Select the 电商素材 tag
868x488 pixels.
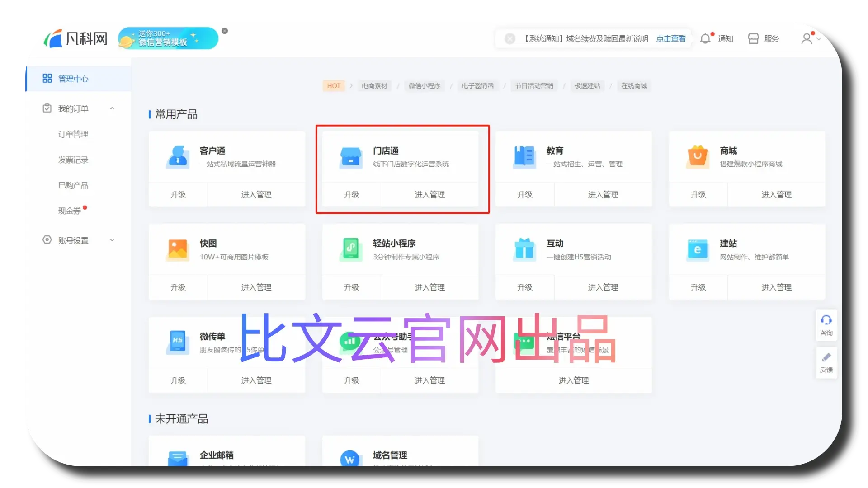coord(374,86)
